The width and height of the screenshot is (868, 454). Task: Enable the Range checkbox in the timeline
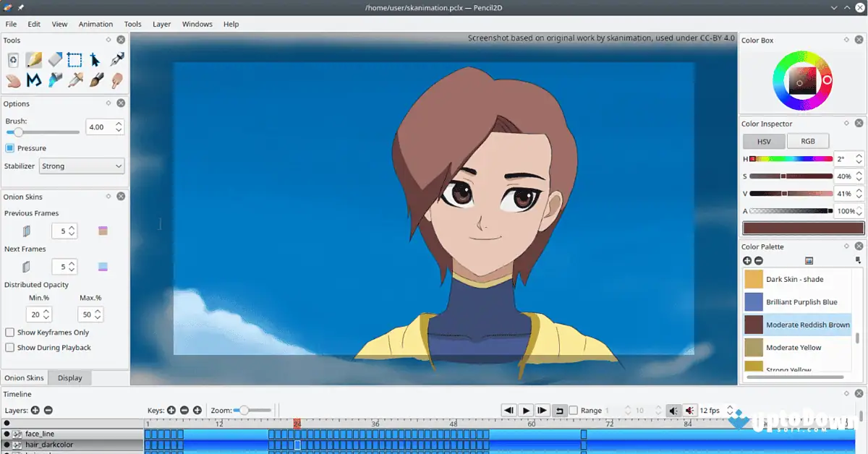[x=573, y=410]
